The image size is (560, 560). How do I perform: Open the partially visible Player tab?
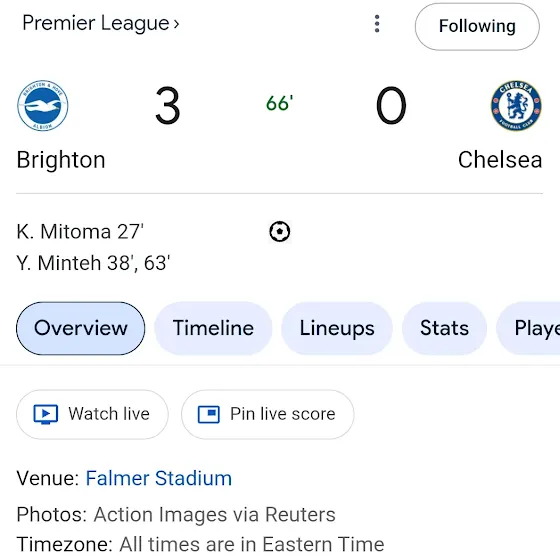[x=529, y=328]
